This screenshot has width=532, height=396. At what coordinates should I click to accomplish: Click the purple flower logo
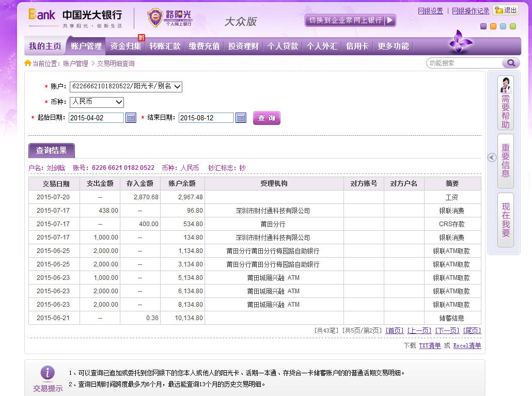(460, 42)
